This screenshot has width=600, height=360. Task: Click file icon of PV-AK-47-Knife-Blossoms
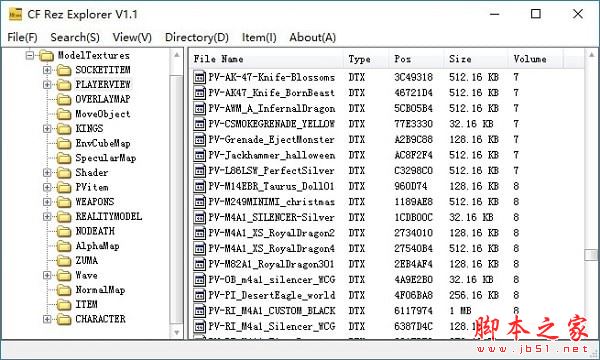coord(199,77)
